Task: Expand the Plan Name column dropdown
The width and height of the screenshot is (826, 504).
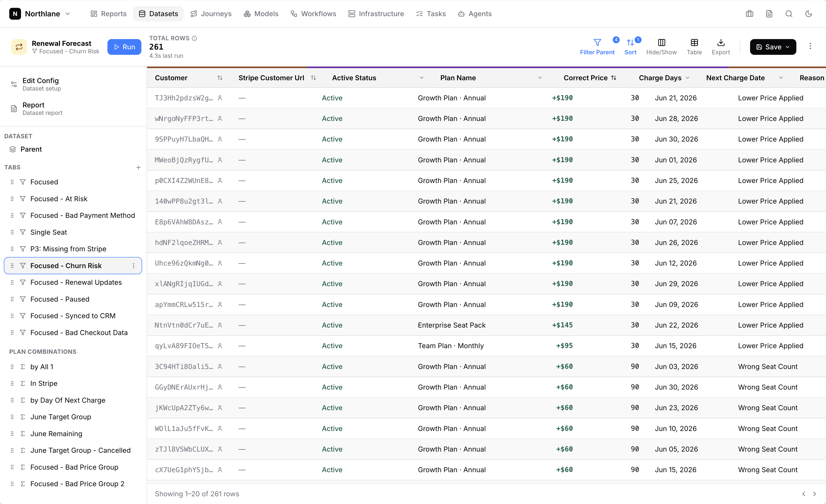Action: coord(539,78)
